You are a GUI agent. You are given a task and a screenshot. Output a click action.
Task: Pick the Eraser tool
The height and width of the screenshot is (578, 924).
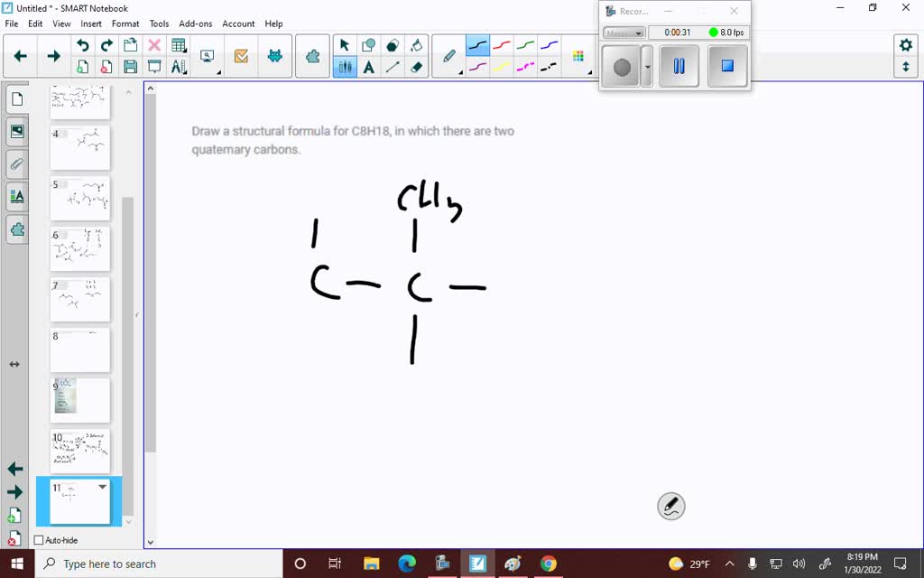click(415, 64)
